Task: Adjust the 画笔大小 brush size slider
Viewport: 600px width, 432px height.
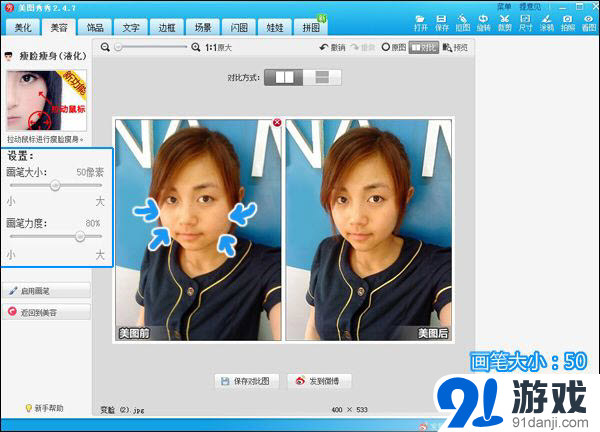Action: [55, 186]
